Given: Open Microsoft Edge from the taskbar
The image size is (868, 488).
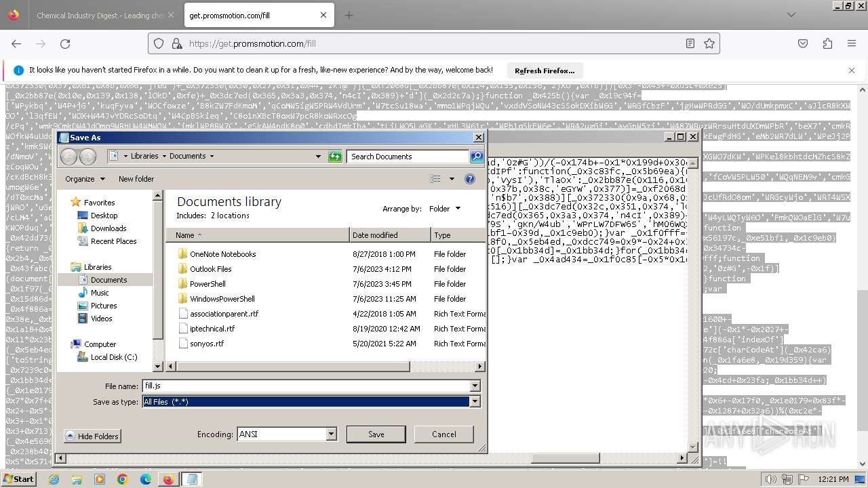Looking at the screenshot, I should pyautogui.click(x=145, y=479).
